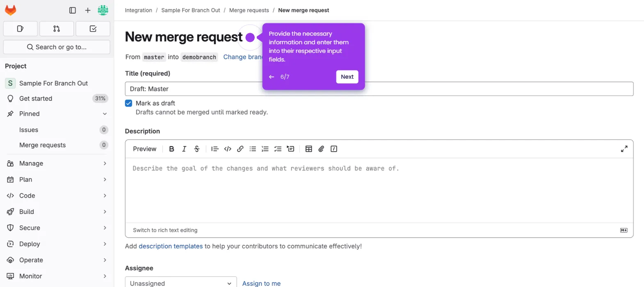Expand the Secure menu
Viewport: 644px width, 287px height.
57,228
